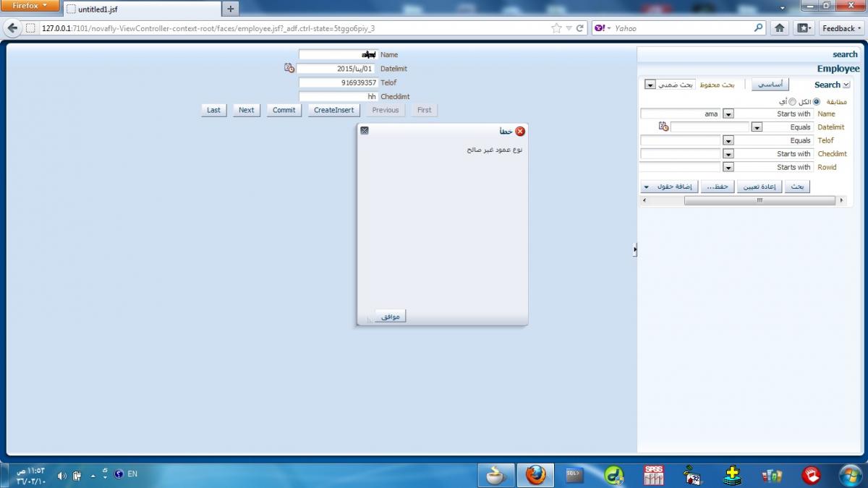Open the date picker in the Search panel

coord(663,127)
